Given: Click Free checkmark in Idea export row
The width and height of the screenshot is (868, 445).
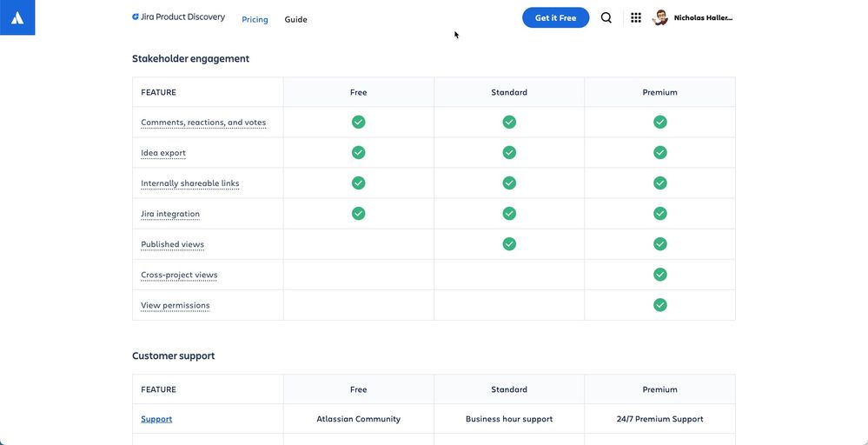Looking at the screenshot, I should 358,152.
